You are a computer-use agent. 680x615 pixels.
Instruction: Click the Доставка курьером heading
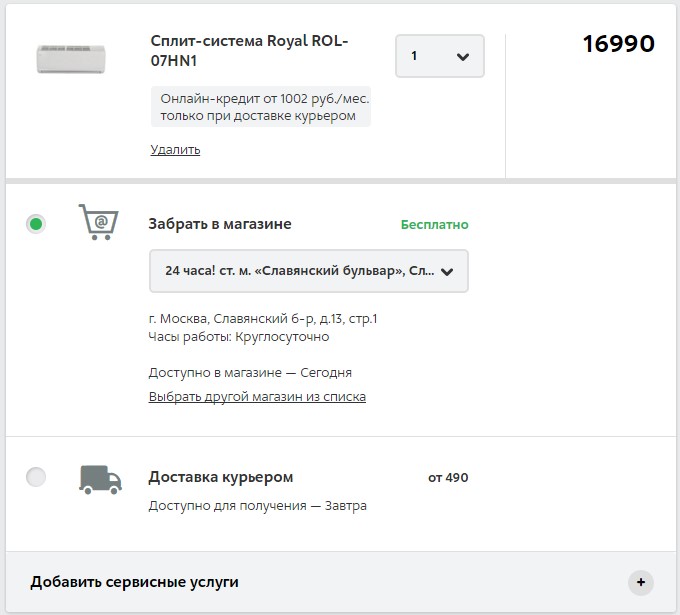(x=221, y=477)
